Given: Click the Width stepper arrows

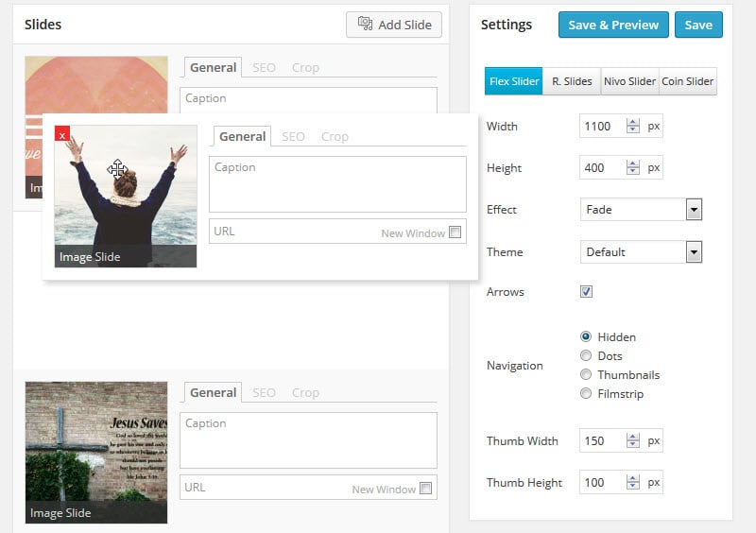Looking at the screenshot, I should [632, 127].
